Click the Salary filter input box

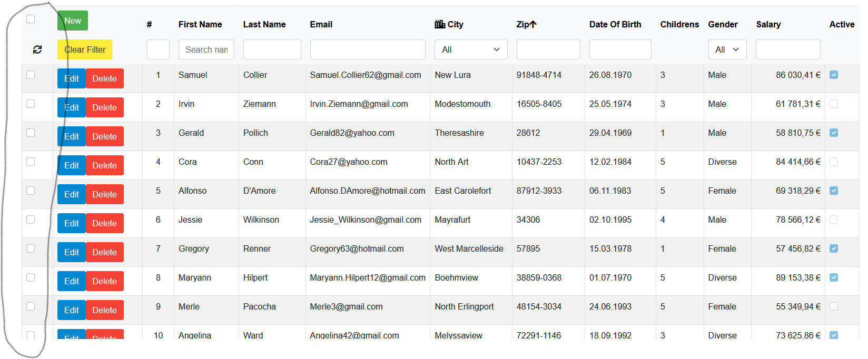tap(788, 49)
